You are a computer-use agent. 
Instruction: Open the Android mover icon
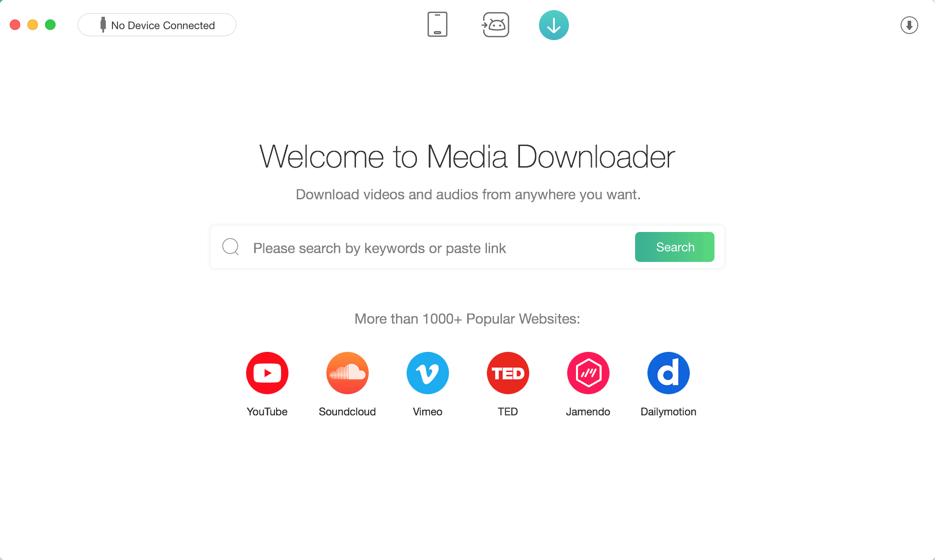(495, 25)
